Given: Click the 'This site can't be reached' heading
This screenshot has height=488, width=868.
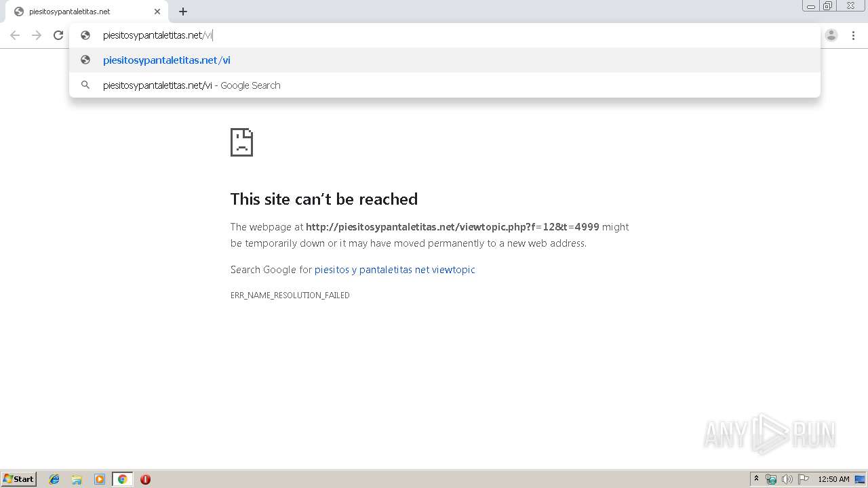Looking at the screenshot, I should [324, 199].
